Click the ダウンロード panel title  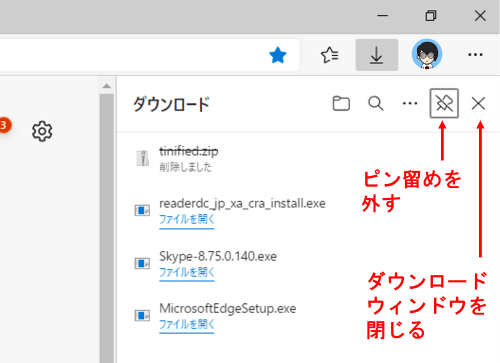pyautogui.click(x=171, y=104)
